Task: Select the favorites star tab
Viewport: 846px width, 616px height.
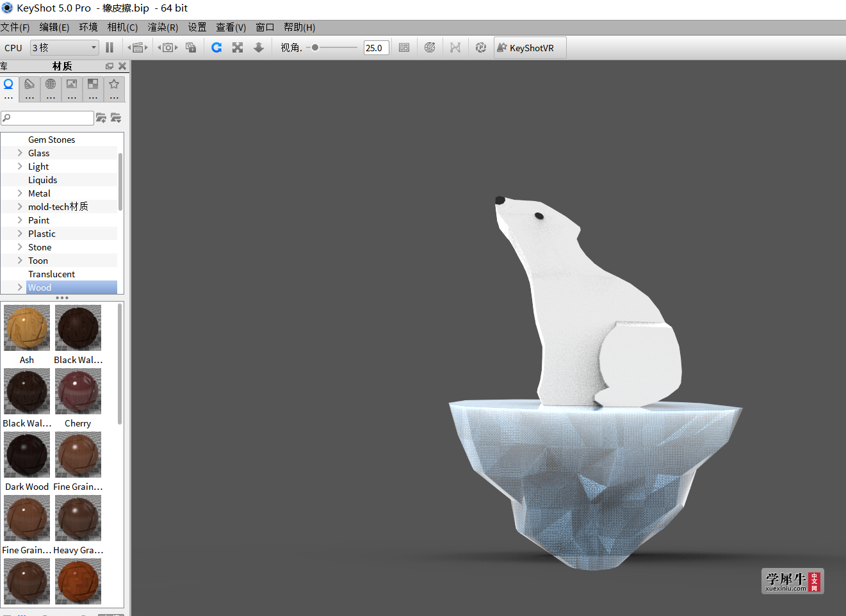Action: [x=114, y=88]
